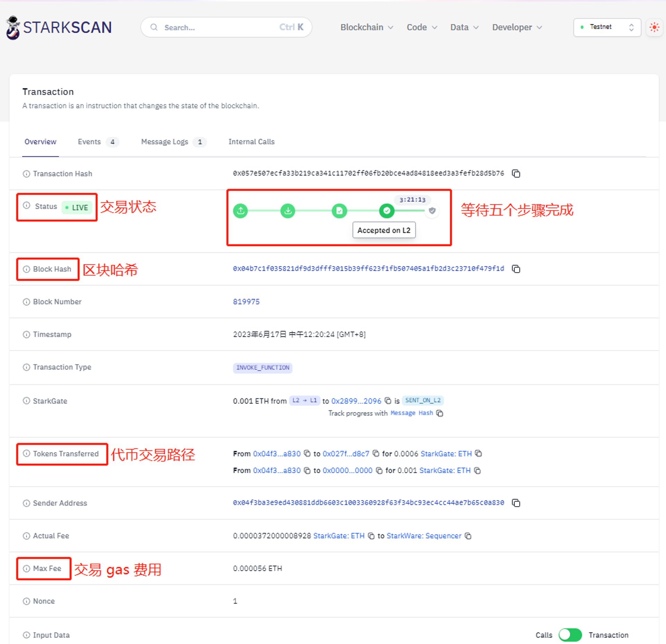666x644 pixels.
Task: Copy the Transaction Hash using its copy icon
Action: (516, 173)
